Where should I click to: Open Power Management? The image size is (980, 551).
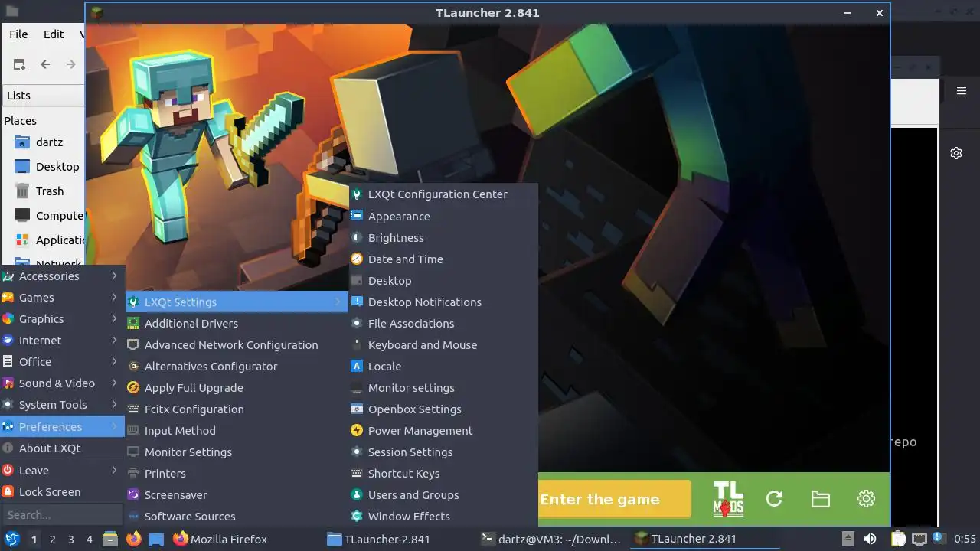(x=443, y=430)
